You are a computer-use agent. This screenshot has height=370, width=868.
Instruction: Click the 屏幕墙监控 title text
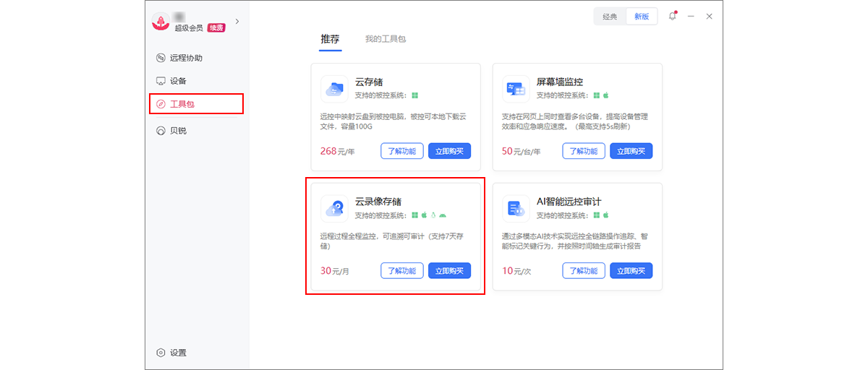click(560, 82)
